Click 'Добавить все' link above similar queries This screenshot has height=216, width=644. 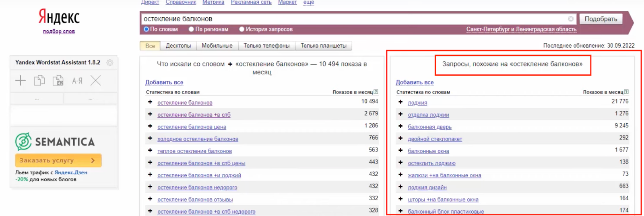pyautogui.click(x=415, y=82)
